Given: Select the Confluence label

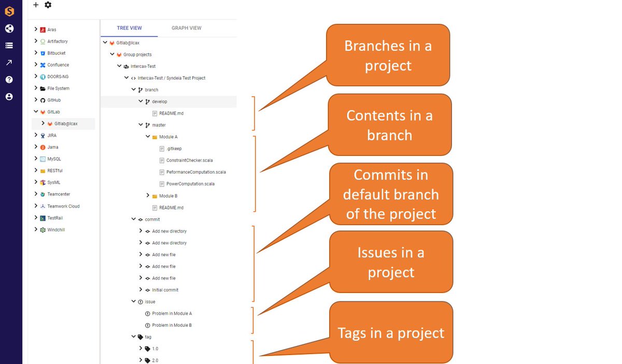Looking at the screenshot, I should coord(58,65).
